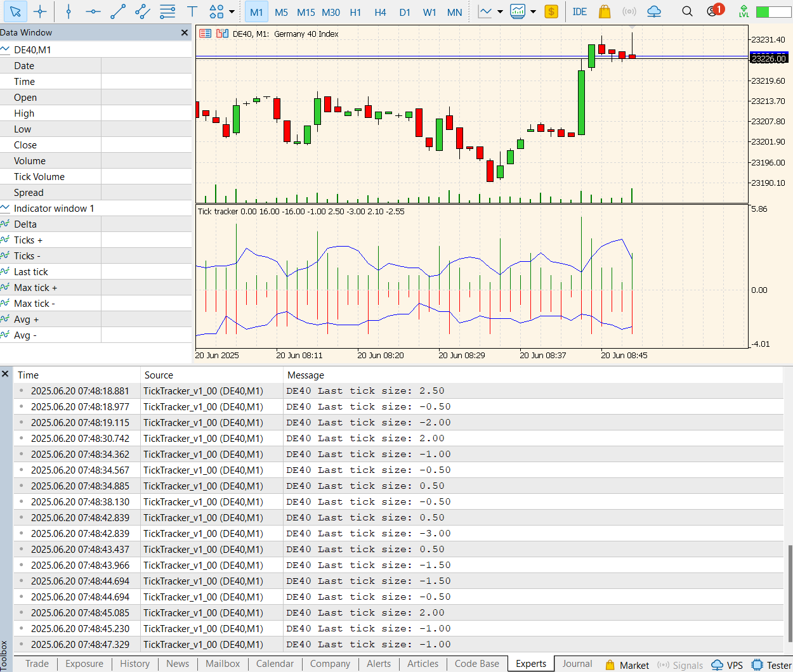793x672 pixels.
Task: Select the trendline drawing tool
Action: pos(118,11)
